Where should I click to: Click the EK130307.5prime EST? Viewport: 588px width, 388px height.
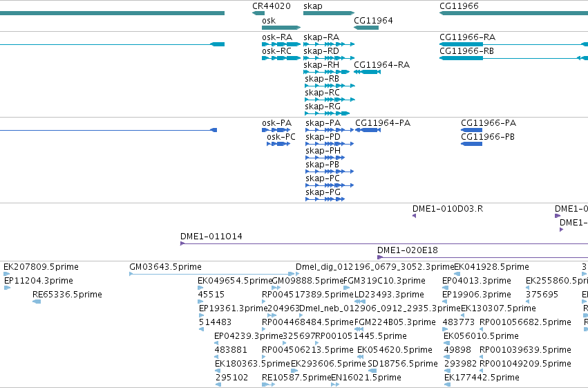463,315
